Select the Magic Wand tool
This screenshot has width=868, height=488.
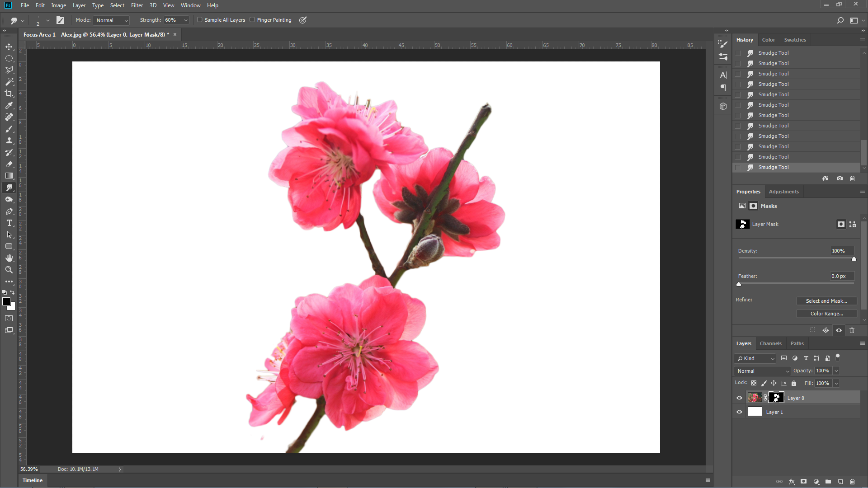(9, 82)
